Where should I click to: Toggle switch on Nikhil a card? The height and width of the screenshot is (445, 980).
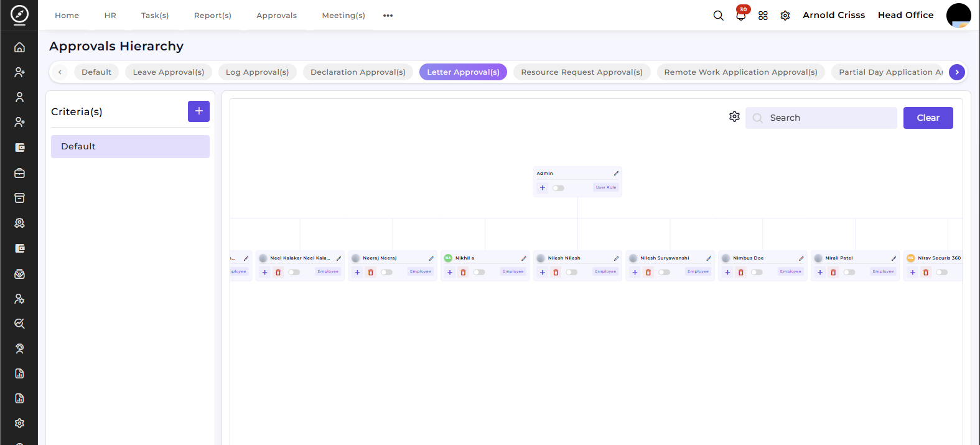[479, 272]
